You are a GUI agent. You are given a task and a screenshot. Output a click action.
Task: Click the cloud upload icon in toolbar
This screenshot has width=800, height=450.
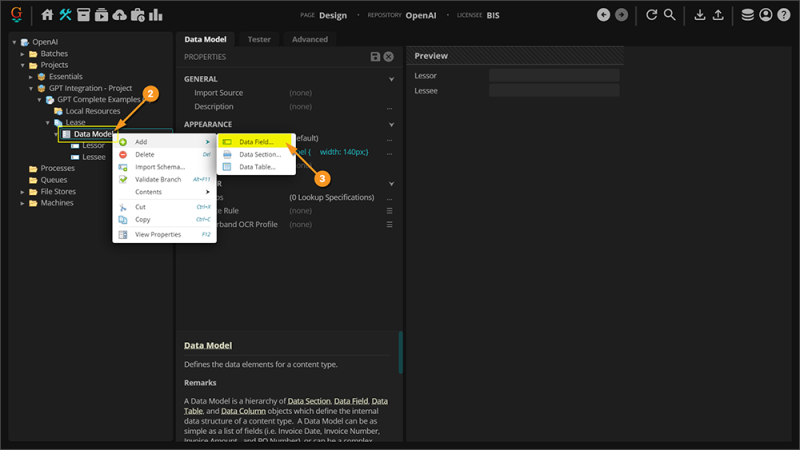point(120,15)
